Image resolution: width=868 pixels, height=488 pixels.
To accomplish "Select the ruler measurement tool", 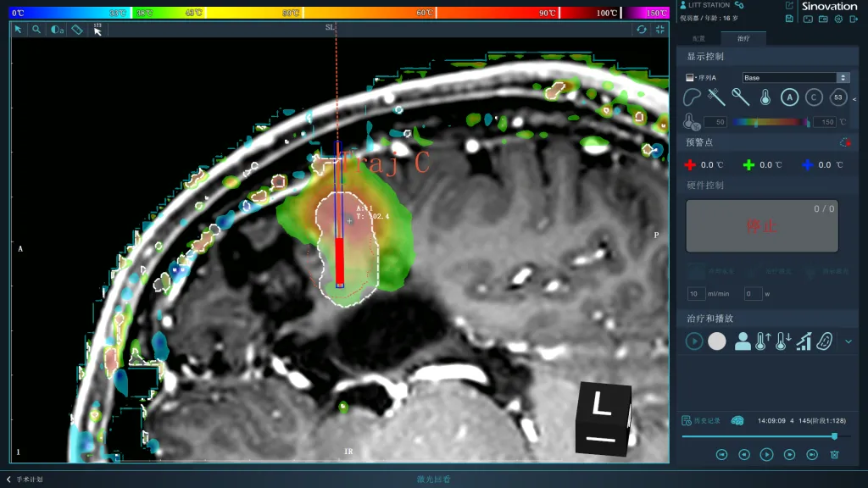I will [77, 29].
